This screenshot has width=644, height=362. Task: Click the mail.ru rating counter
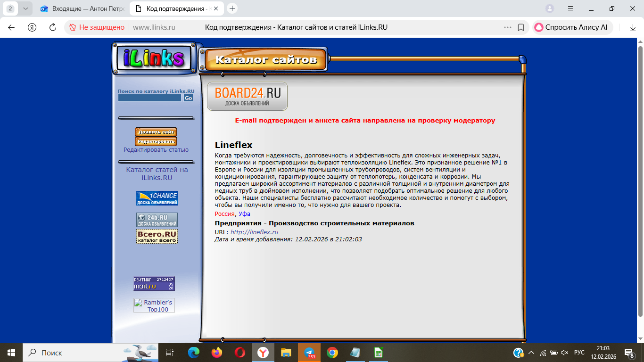point(154,284)
